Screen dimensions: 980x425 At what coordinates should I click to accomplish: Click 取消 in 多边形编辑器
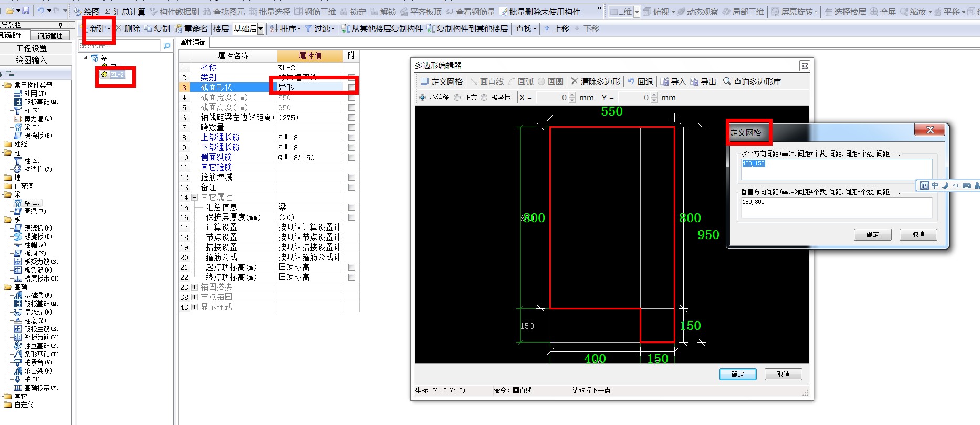[783, 374]
